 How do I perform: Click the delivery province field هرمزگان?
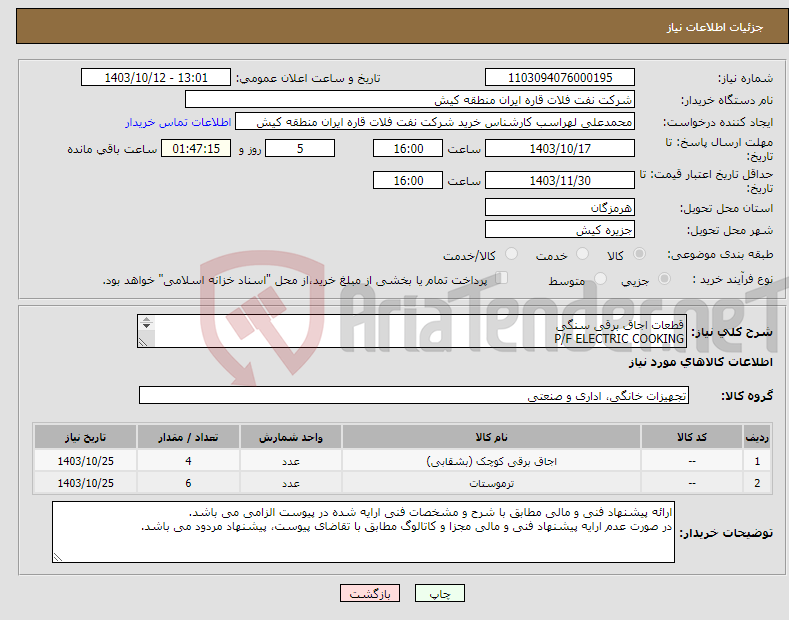[x=560, y=207]
